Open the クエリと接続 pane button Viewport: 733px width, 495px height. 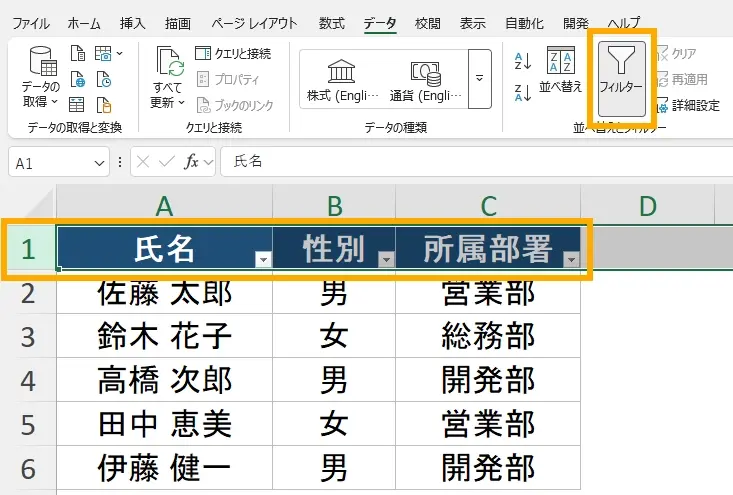(233, 53)
